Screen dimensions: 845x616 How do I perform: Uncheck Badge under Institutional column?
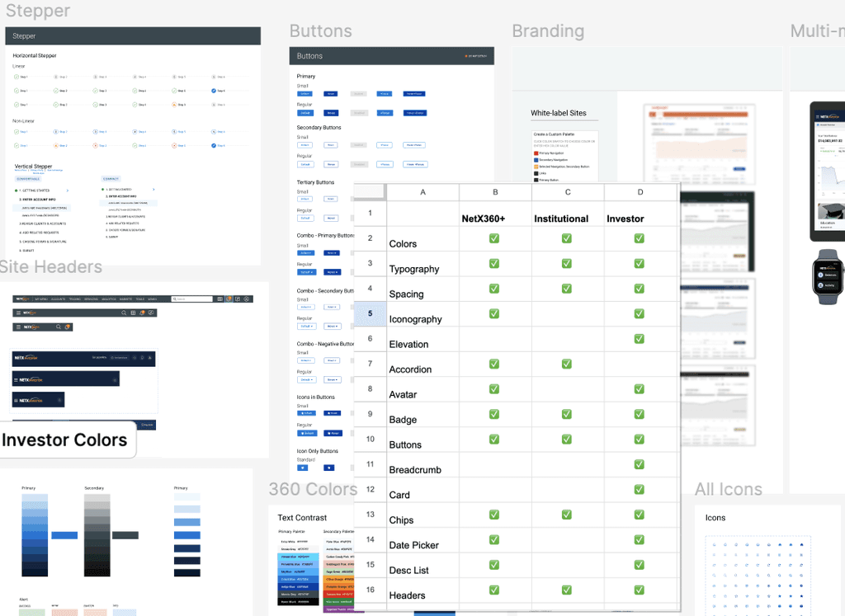(x=566, y=414)
